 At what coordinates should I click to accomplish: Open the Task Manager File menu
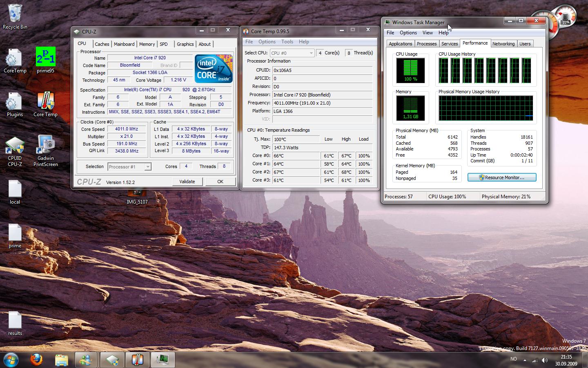(x=390, y=33)
